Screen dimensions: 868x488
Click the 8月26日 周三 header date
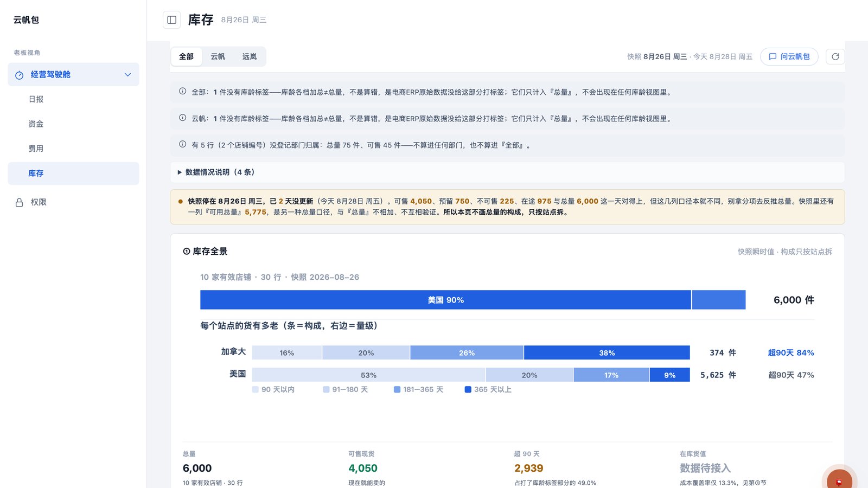[244, 20]
